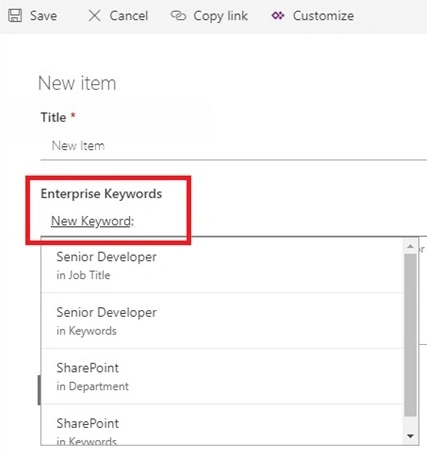Choose SharePoint in Department suggestion
The height and width of the screenshot is (456, 427).
pos(222,376)
